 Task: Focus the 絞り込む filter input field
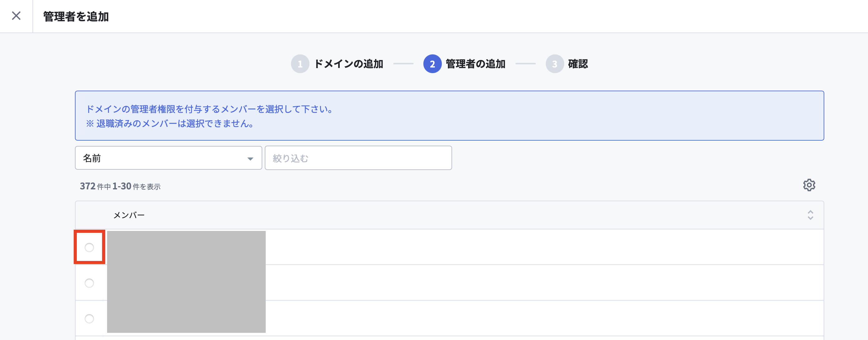pyautogui.click(x=358, y=158)
